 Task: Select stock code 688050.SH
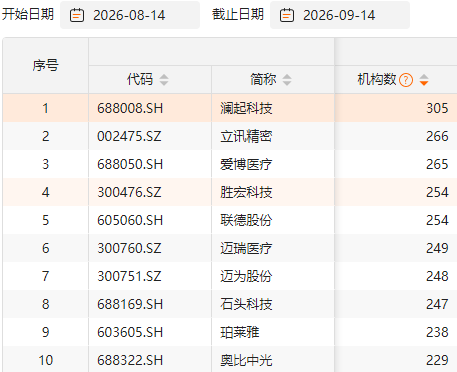[130, 164]
